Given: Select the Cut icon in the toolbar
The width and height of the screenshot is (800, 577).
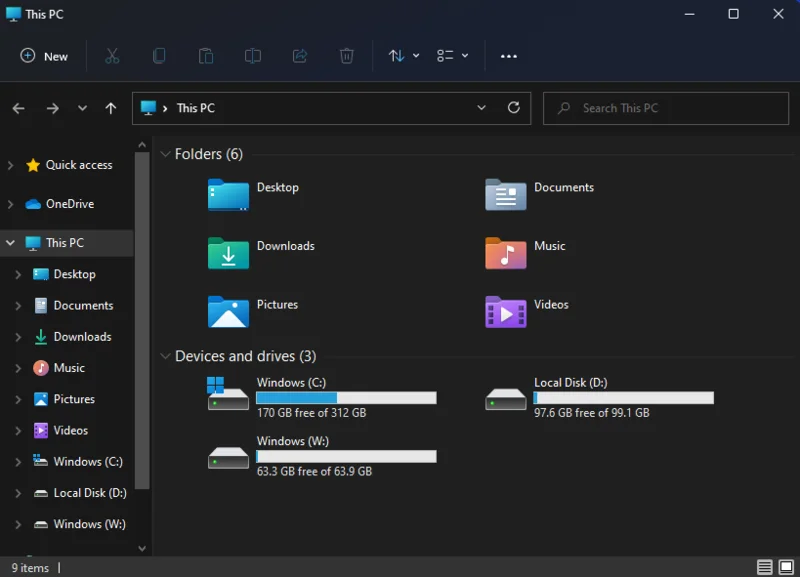Looking at the screenshot, I should (x=112, y=56).
